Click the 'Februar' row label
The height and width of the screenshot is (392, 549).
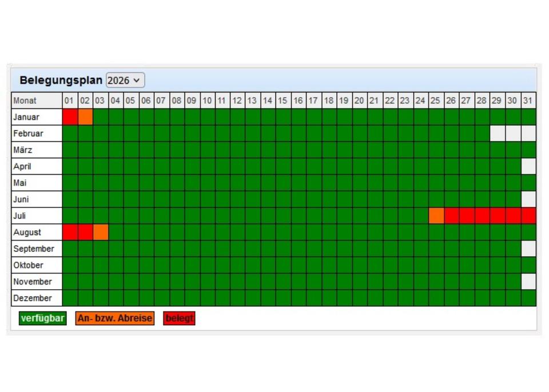pyautogui.click(x=37, y=134)
